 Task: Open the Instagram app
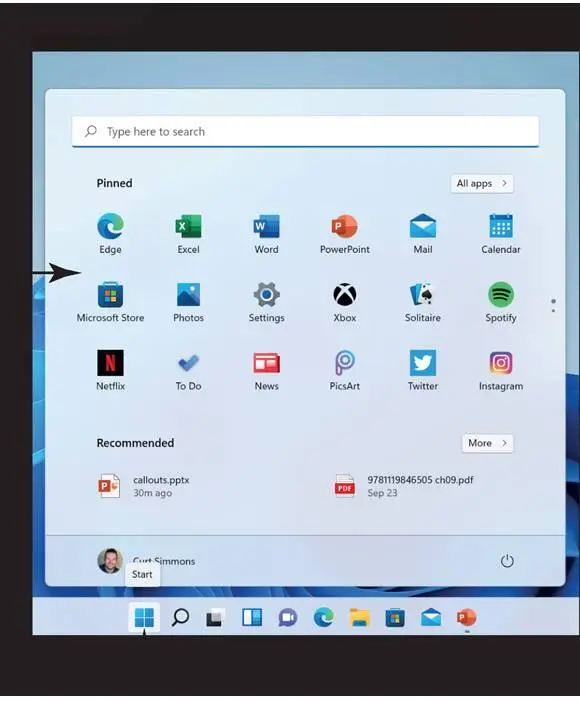point(501,370)
